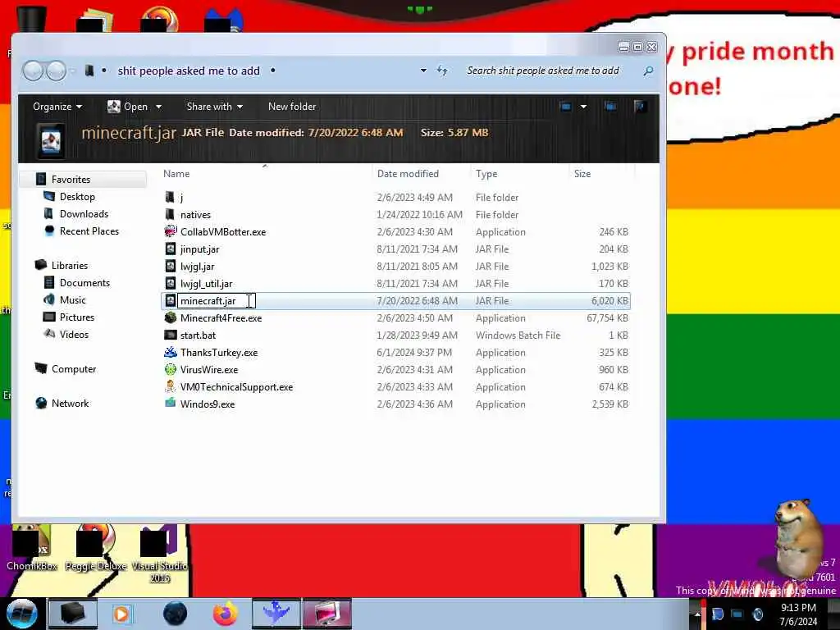The image size is (840, 630).
Task: Click the Explorer forward navigation button
Action: [56, 71]
